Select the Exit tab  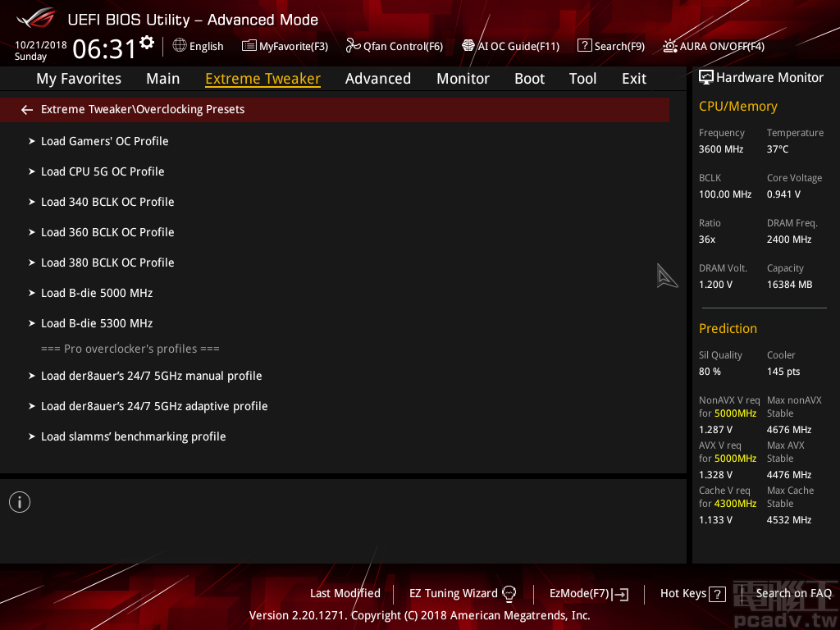point(634,79)
